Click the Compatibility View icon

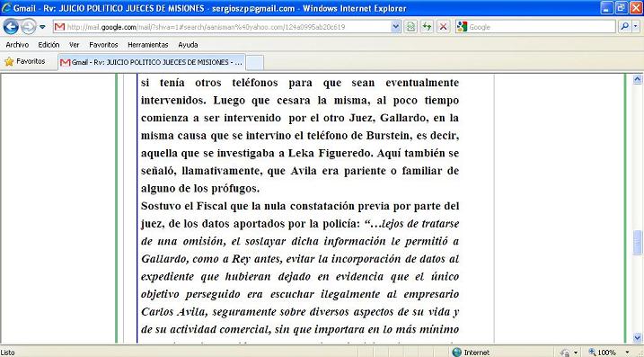[x=410, y=27]
